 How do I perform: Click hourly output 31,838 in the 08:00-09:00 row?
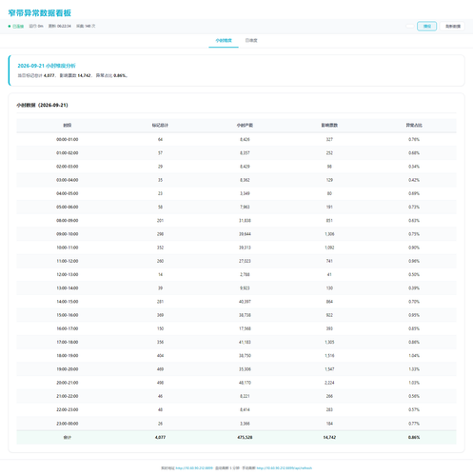(245, 221)
